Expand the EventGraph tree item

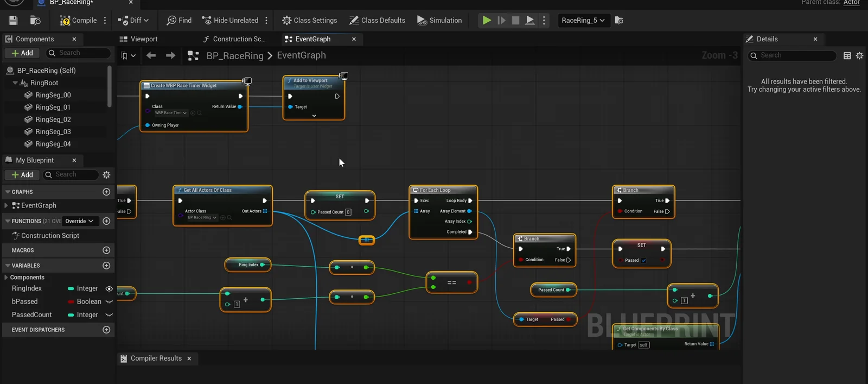coord(6,205)
